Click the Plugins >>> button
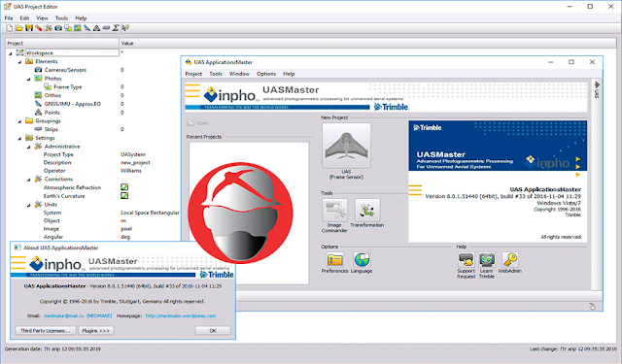Screen dimensions: 622x364 pos(96,330)
